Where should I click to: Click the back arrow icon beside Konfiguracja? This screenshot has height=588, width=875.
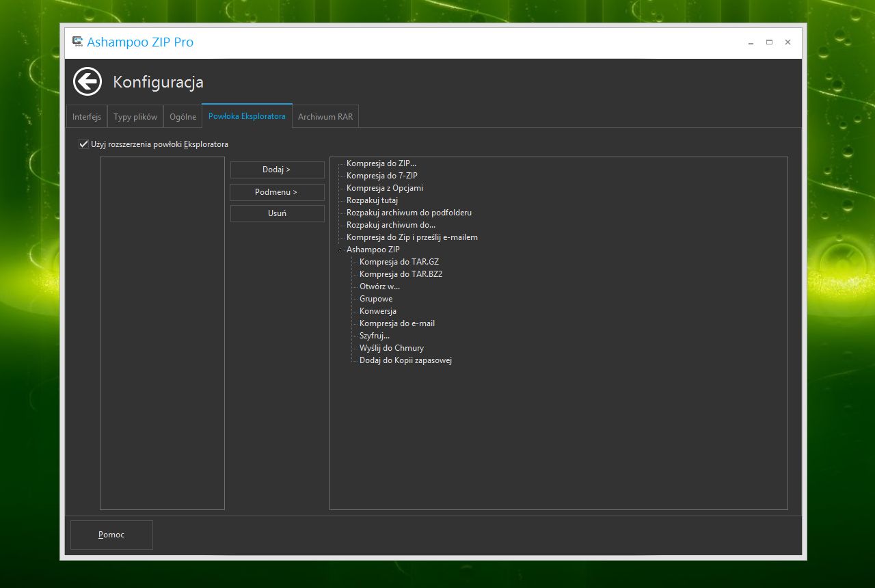coord(87,82)
